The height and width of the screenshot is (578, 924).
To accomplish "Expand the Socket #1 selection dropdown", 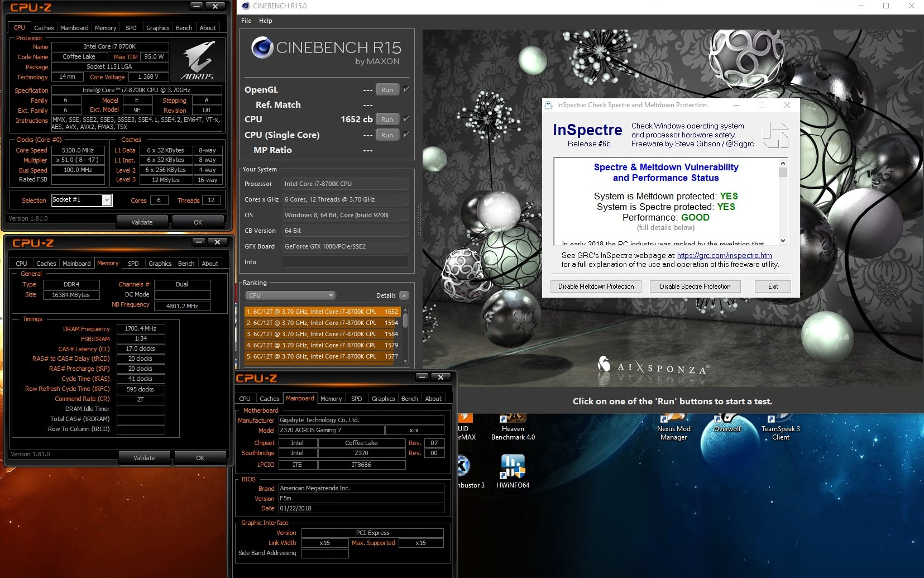I will [107, 200].
